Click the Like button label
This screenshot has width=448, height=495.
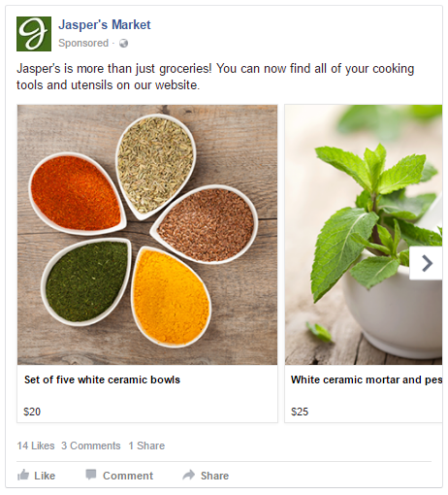[x=45, y=476]
